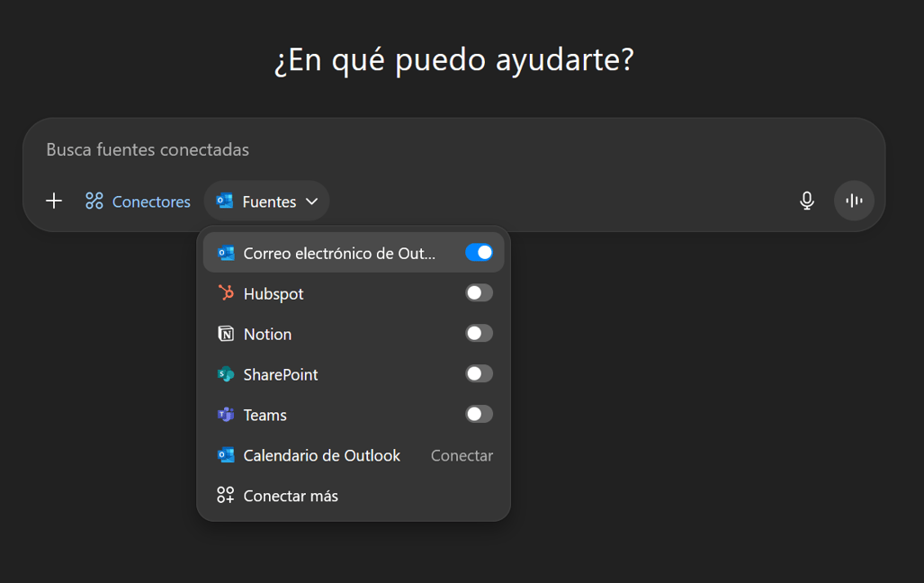Click the Conectores grid icon
The image size is (924, 583).
coord(94,202)
